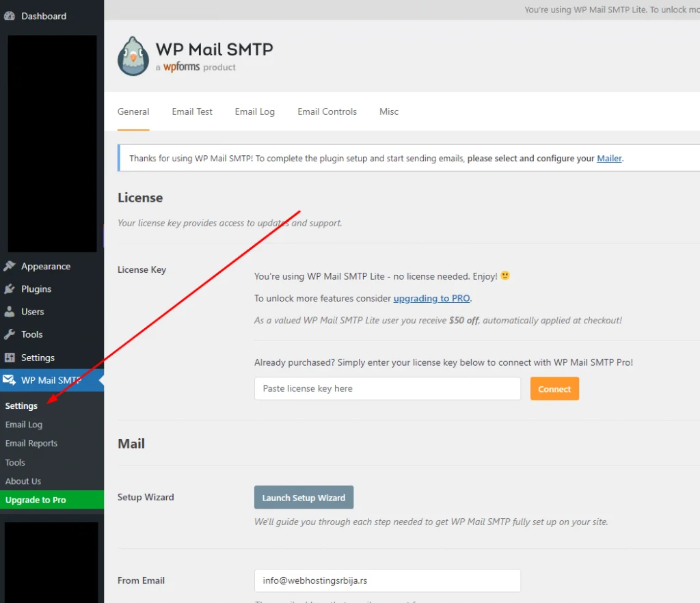Image resolution: width=700 pixels, height=603 pixels.
Task: Click the Dashboard gauge icon
Action: [10, 16]
